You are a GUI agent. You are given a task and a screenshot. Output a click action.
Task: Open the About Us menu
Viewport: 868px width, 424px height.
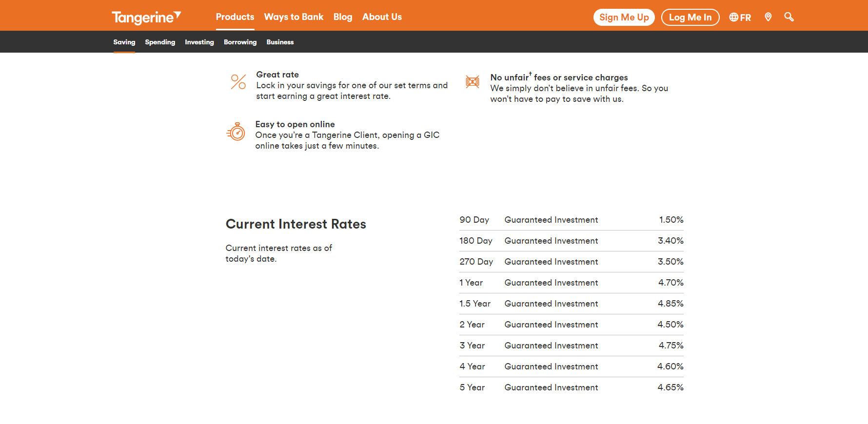pyautogui.click(x=382, y=17)
